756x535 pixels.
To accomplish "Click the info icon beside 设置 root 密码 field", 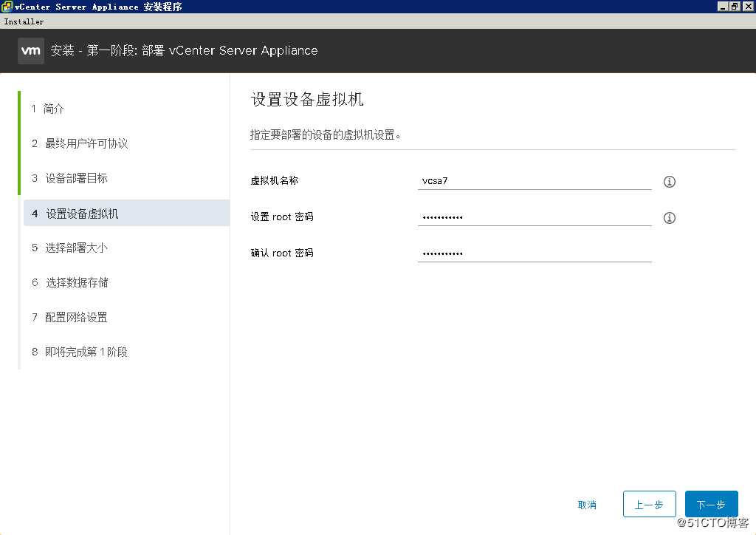I will pos(669,218).
